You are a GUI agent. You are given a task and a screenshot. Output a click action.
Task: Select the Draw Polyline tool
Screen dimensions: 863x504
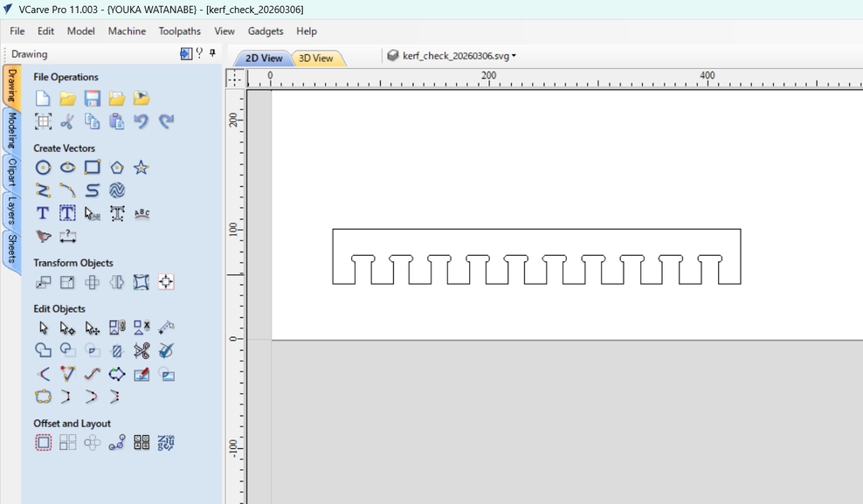tap(43, 190)
